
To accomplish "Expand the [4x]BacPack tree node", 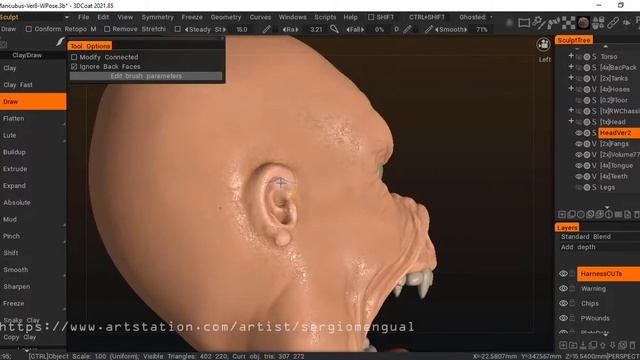I will tap(571, 67).
